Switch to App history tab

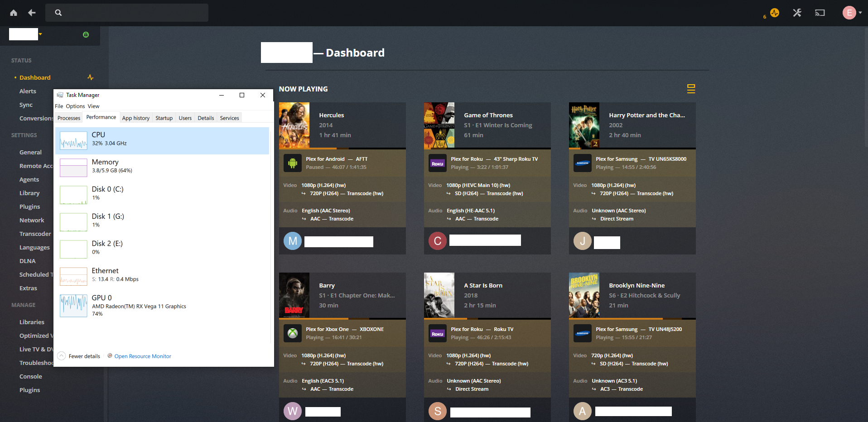coord(136,118)
